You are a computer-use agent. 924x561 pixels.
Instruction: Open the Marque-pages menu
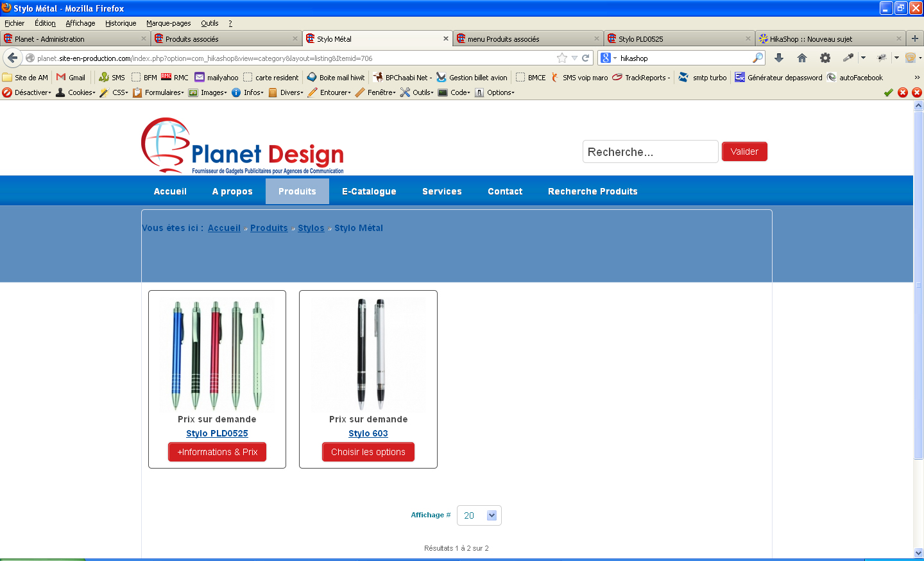168,23
